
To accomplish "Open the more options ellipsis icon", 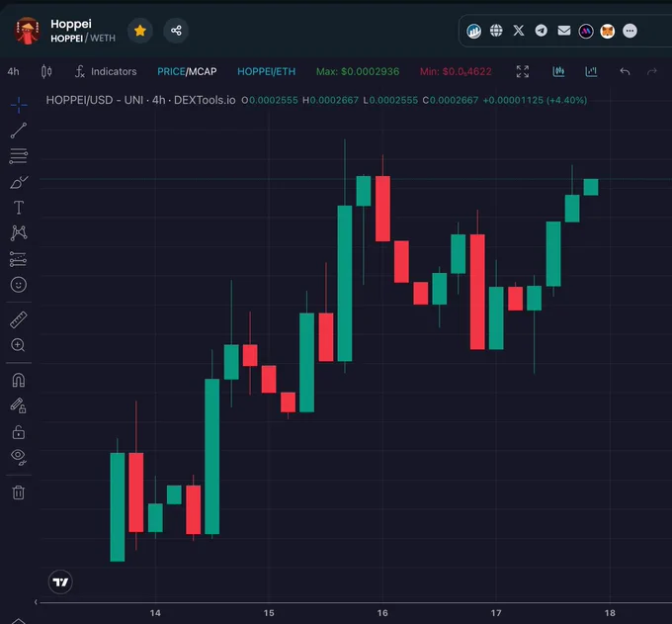I will tap(630, 31).
